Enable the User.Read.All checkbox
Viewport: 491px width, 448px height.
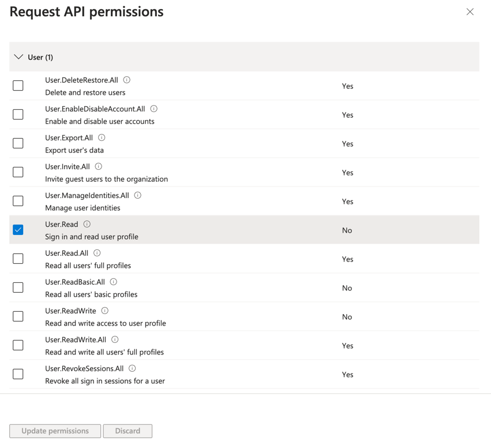coord(18,259)
